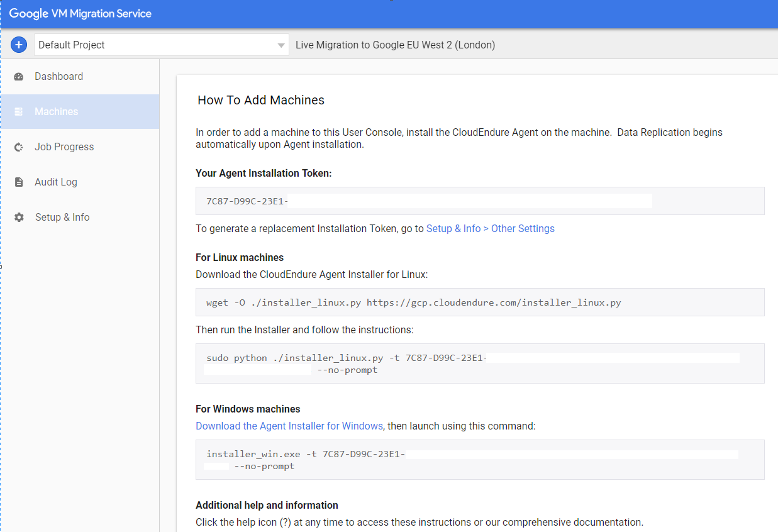Click the sudo python installer command box
This screenshot has height=532, width=778.
coord(480,363)
